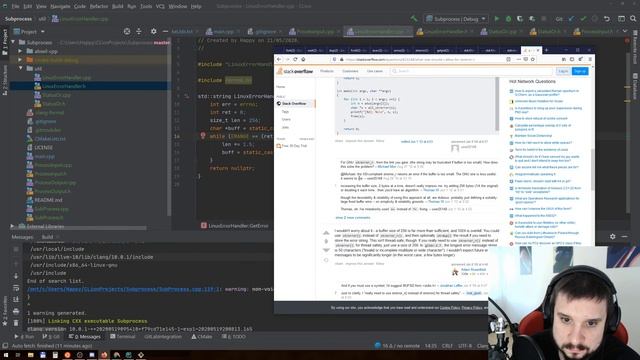Expand the cmake-build-debug folder
Image resolution: width=640 pixels, height=360 pixels.
point(20,60)
